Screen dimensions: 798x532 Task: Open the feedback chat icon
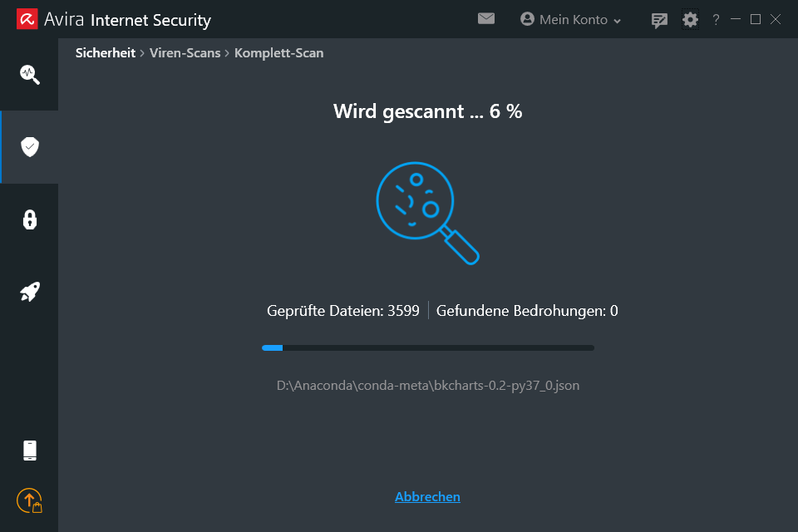pos(659,20)
